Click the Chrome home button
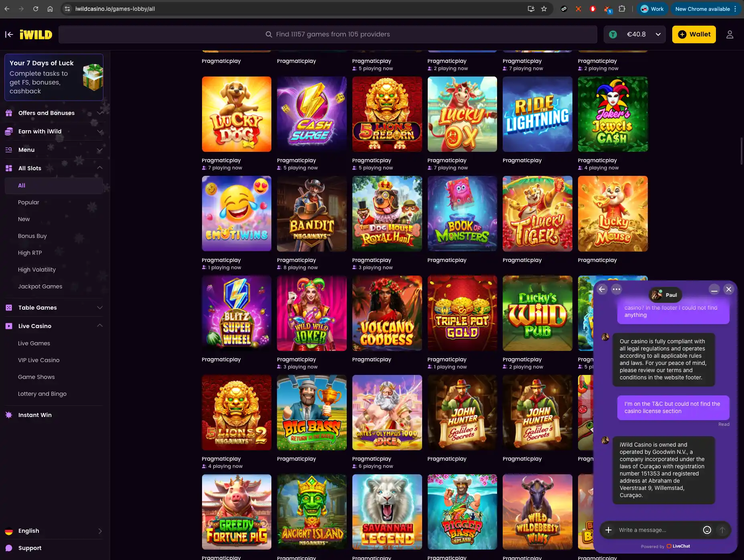This screenshot has height=560, width=744. [x=50, y=9]
